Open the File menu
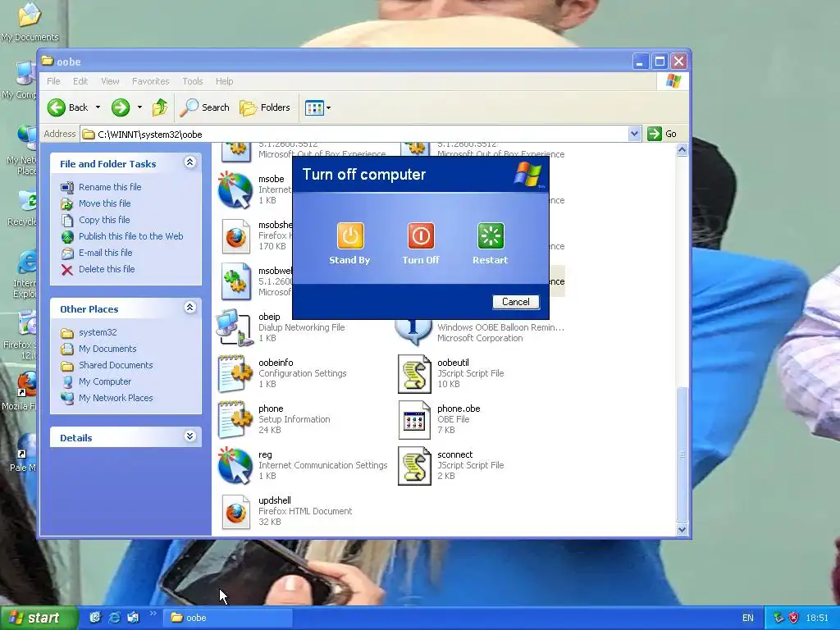The width and height of the screenshot is (840, 630). (x=53, y=81)
